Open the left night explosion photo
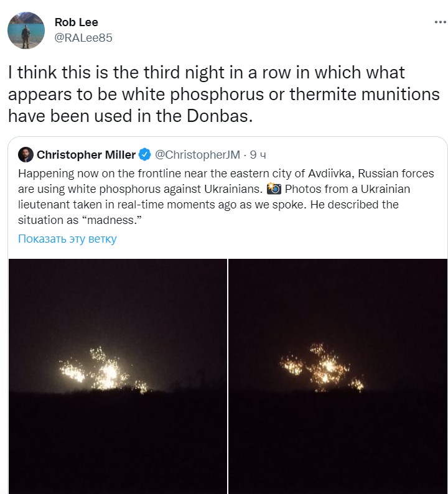 (x=118, y=376)
